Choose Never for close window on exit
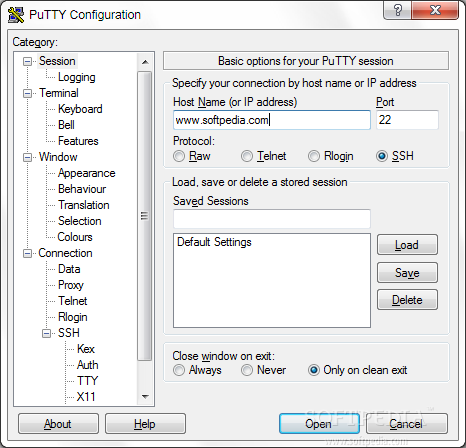The image size is (466, 448). click(x=247, y=370)
